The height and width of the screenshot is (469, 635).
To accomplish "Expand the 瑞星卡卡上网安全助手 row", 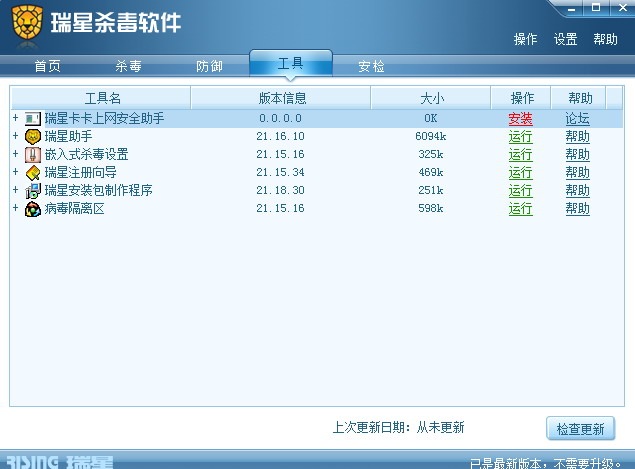I will [15, 118].
